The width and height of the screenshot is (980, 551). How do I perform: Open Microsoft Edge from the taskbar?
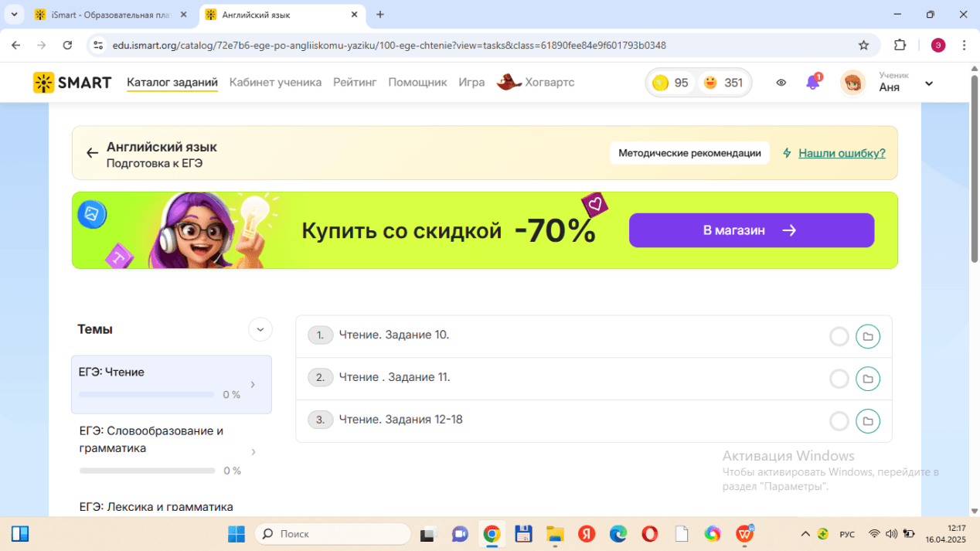[x=618, y=534]
